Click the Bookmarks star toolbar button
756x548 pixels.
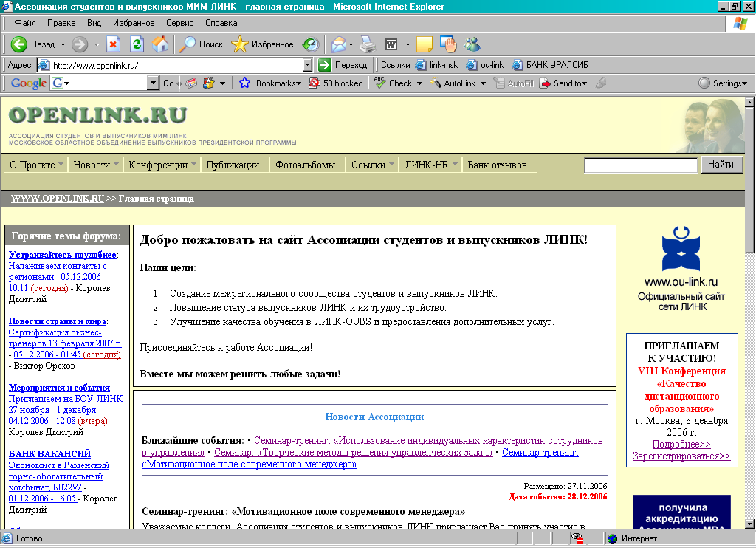(270, 83)
